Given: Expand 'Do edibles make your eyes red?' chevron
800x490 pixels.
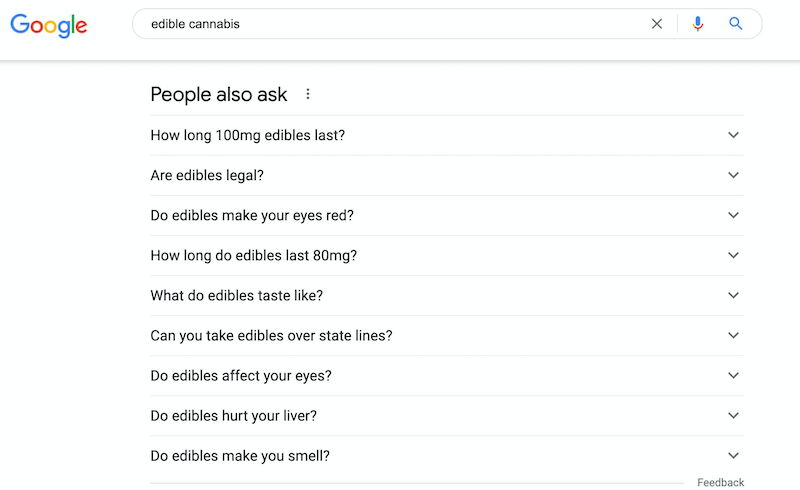Looking at the screenshot, I should point(733,215).
